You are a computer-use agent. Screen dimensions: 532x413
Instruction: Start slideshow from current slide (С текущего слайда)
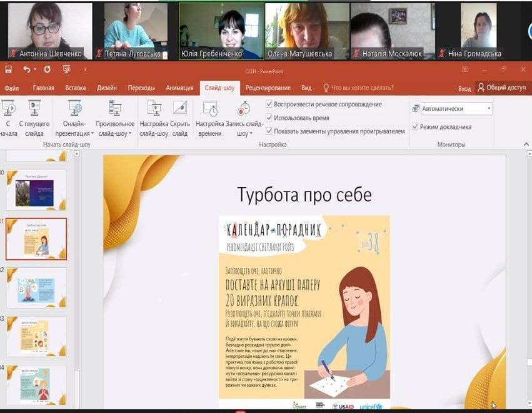tap(34, 118)
